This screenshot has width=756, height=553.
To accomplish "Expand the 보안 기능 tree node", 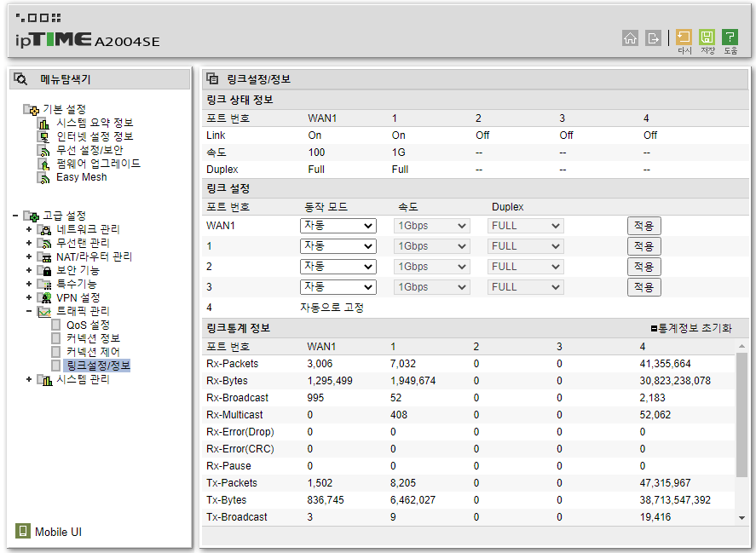I will click(x=29, y=270).
